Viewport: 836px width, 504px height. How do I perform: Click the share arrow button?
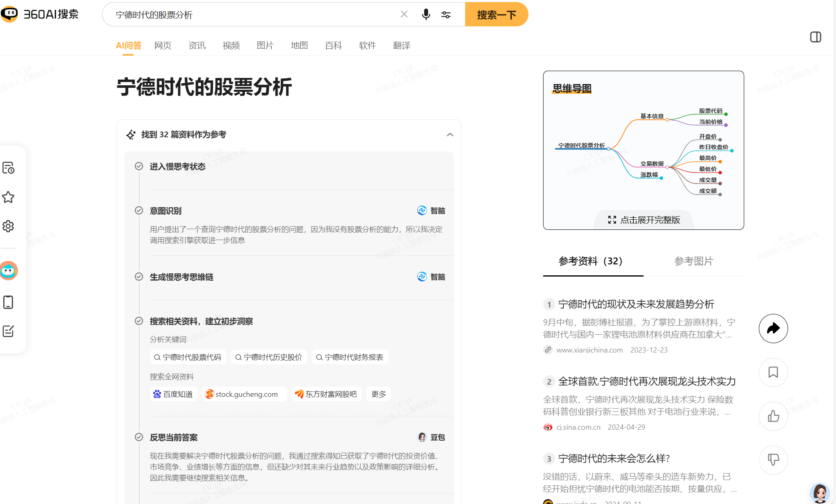773,329
